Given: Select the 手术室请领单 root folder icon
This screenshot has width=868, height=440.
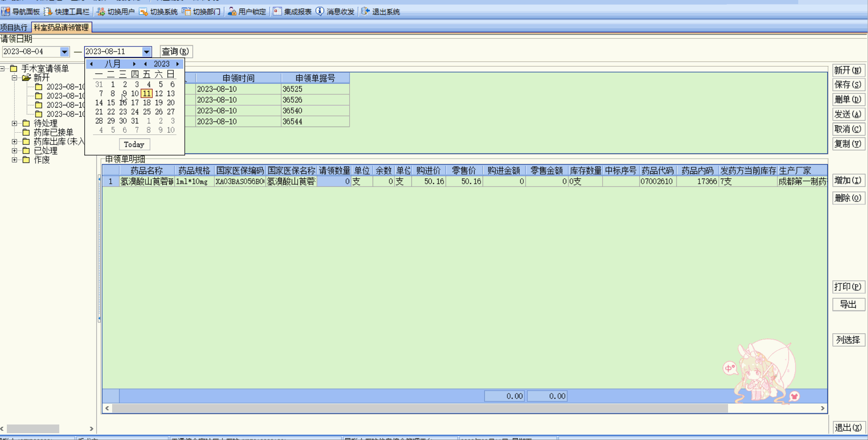Looking at the screenshot, I should click(x=14, y=68).
